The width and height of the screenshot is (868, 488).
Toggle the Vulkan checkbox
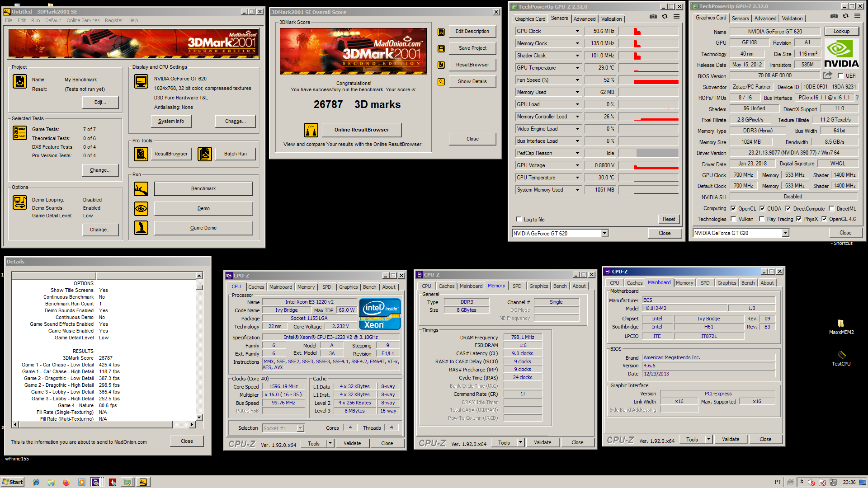733,219
